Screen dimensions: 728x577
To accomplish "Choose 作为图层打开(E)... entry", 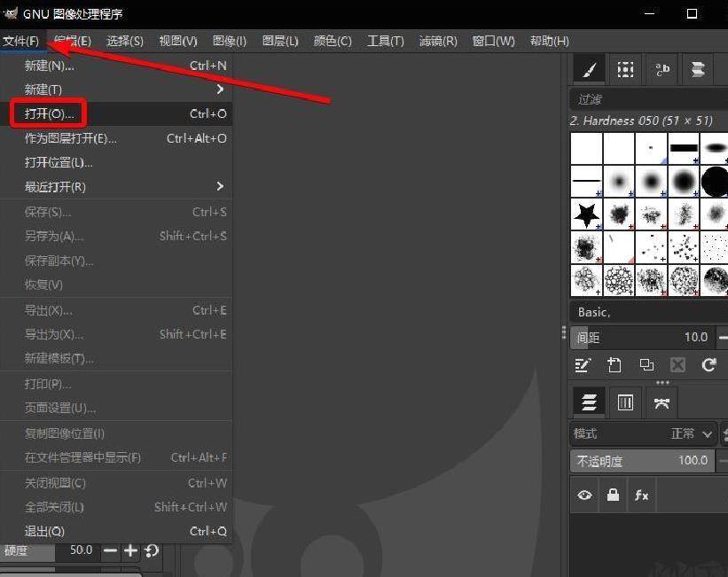I will pos(116,138).
